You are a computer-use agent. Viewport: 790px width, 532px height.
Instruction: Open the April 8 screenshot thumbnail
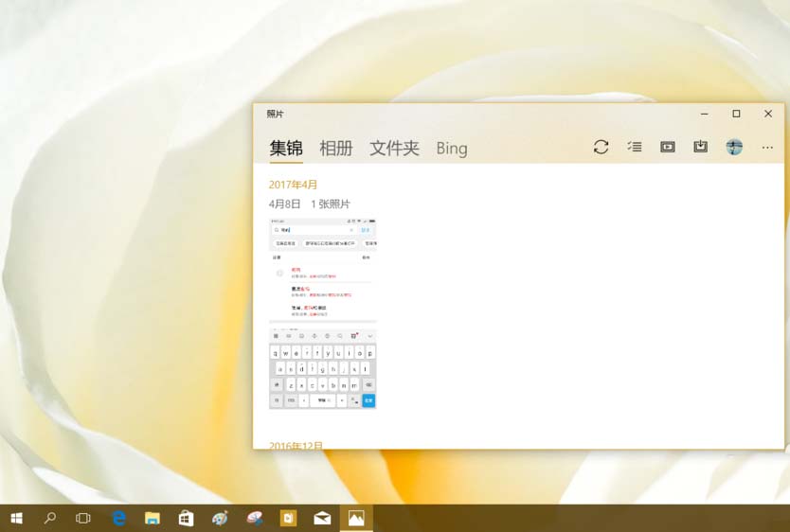[323, 313]
